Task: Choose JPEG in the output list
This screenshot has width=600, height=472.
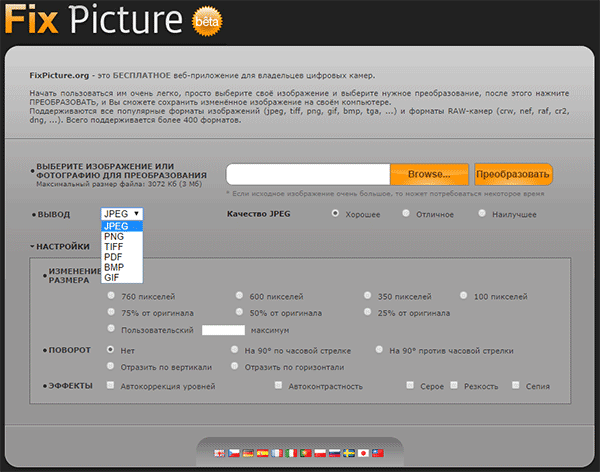Action: pyautogui.click(x=122, y=226)
